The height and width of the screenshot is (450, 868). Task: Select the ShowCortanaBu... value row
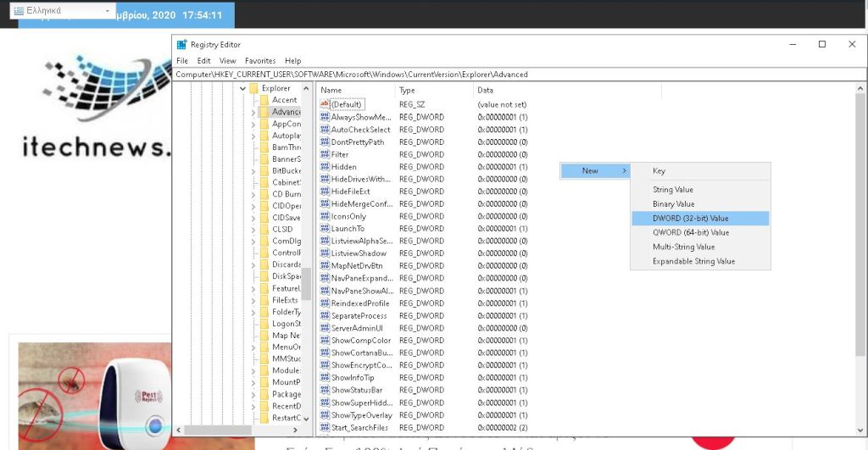coord(424,353)
